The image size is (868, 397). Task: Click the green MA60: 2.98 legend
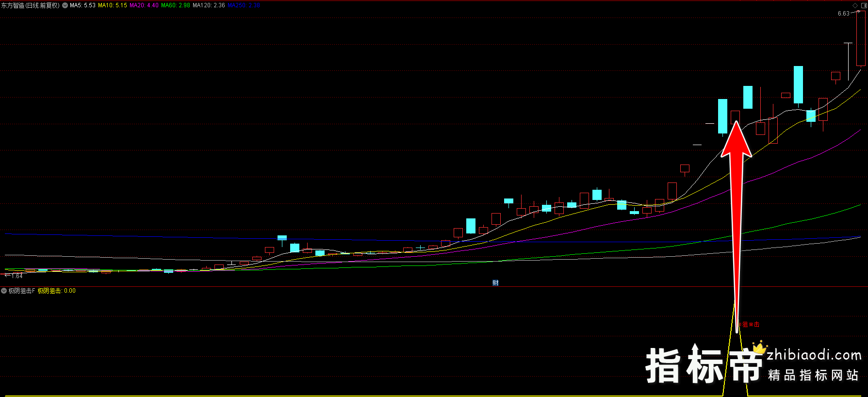pos(176,5)
